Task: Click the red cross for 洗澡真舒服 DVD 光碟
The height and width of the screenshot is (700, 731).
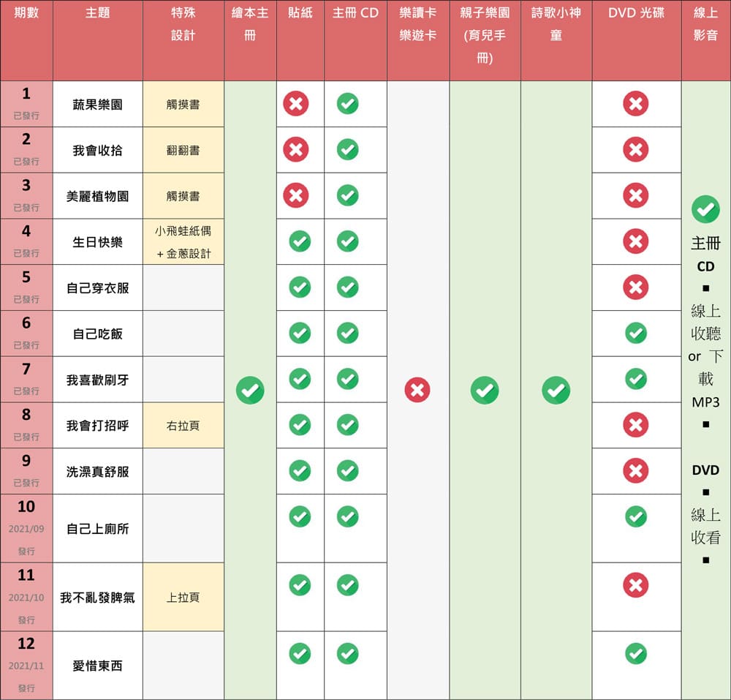Action: pyautogui.click(x=635, y=470)
